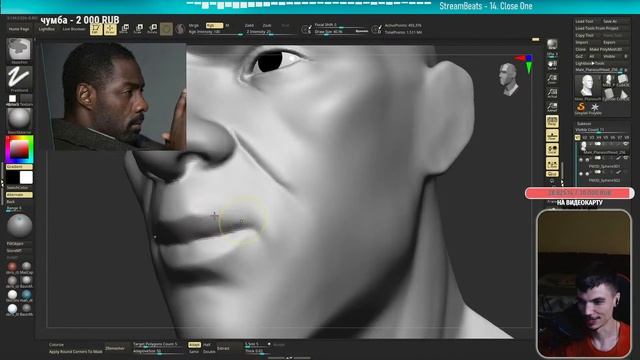Select the MatCap gray sphere preset
Image resolution: width=640 pixels, height=360 pixels.
[27, 267]
